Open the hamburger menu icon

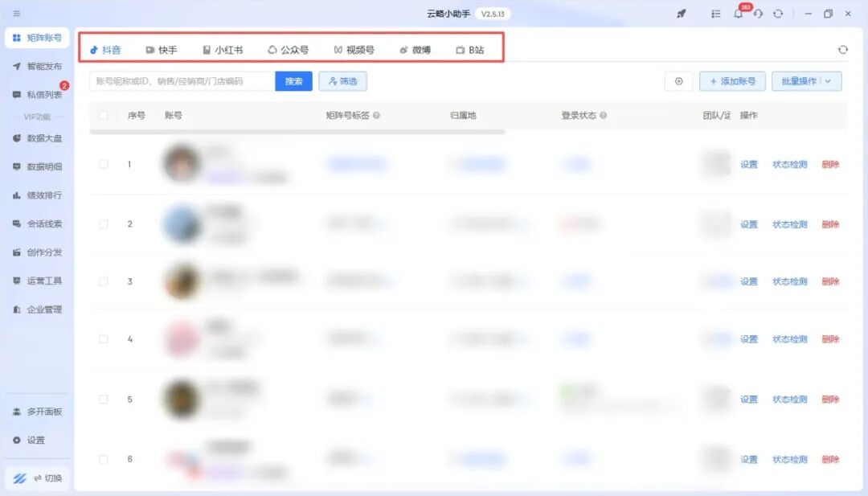(17, 14)
